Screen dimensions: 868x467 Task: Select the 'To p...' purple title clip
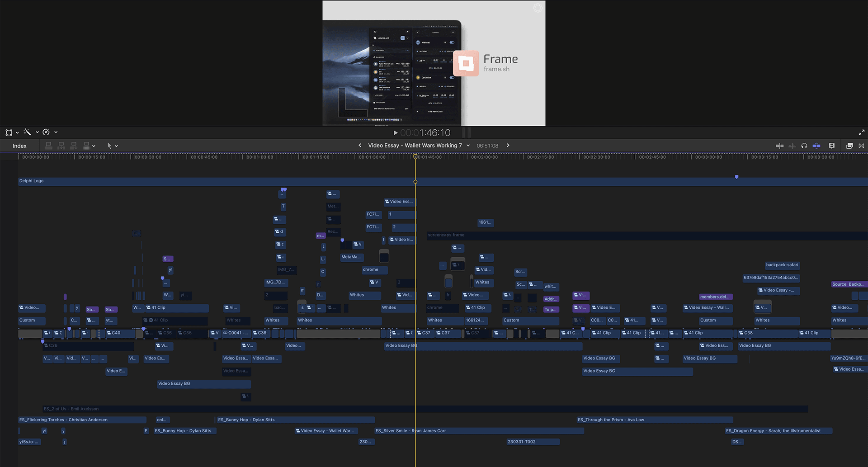tap(551, 310)
